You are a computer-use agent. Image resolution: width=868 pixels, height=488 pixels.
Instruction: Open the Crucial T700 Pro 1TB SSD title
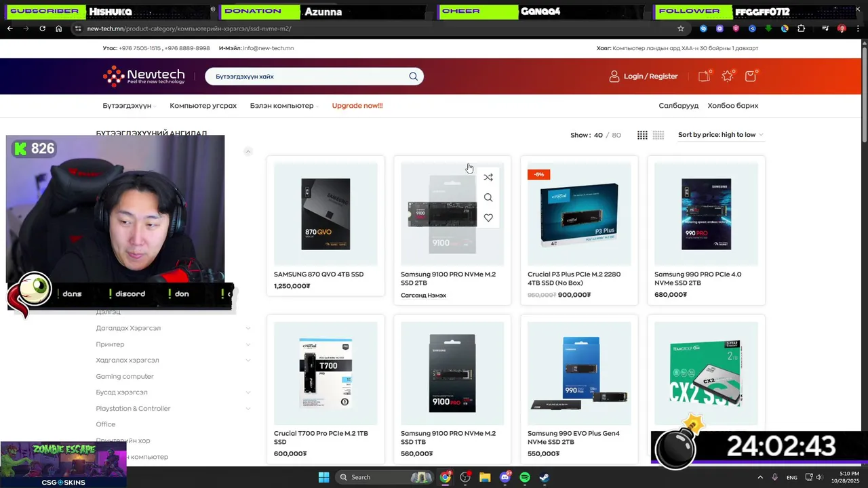click(321, 437)
